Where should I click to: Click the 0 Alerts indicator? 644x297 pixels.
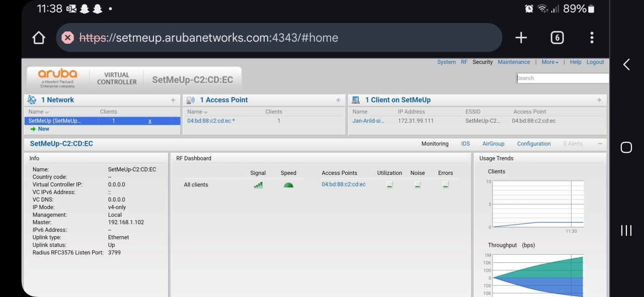pos(573,144)
